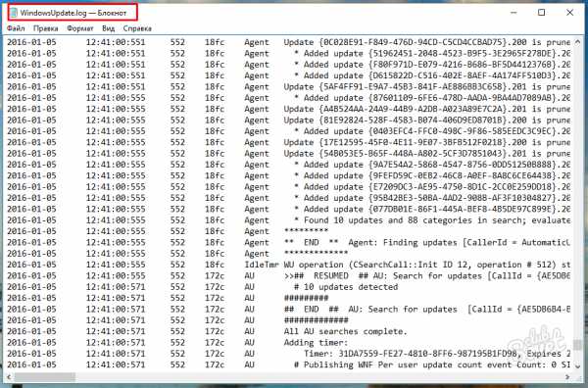Click the line with update {0C028E91-F849-476D
This screenshot has width=588, height=388.
pos(288,42)
